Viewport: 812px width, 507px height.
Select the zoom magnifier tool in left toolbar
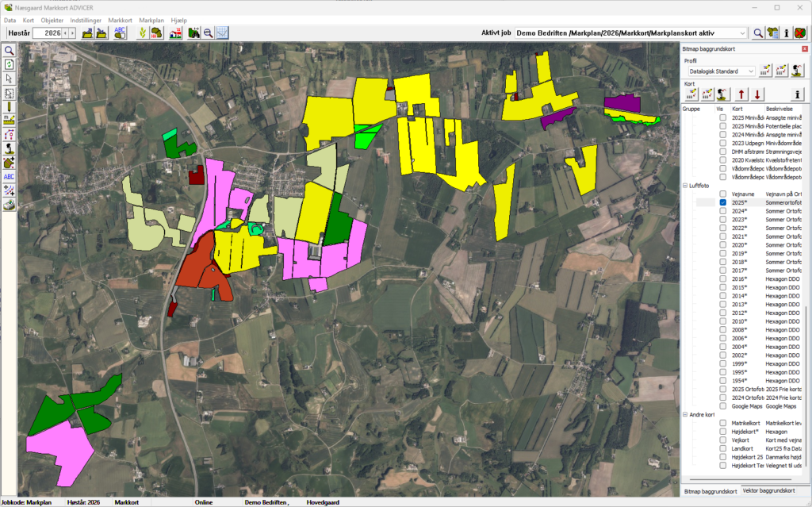[10, 50]
